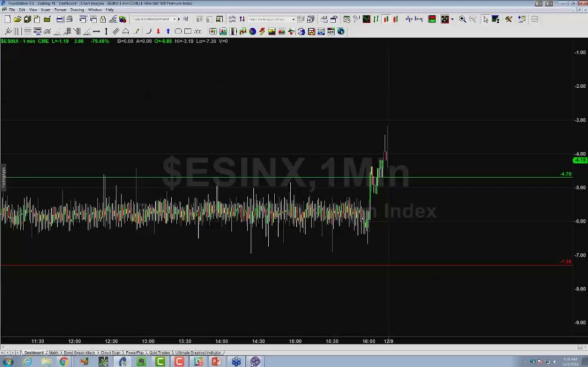Select the hollow red candlestick style icon
Image resolution: width=588 pixels, height=367 pixels.
(396, 19)
